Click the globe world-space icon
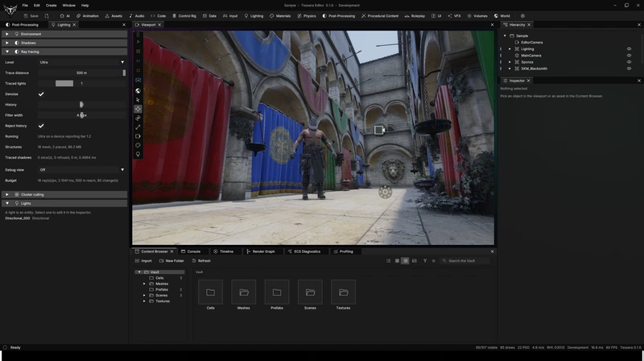Screen dimensions: 644x361 pyautogui.click(x=138, y=90)
